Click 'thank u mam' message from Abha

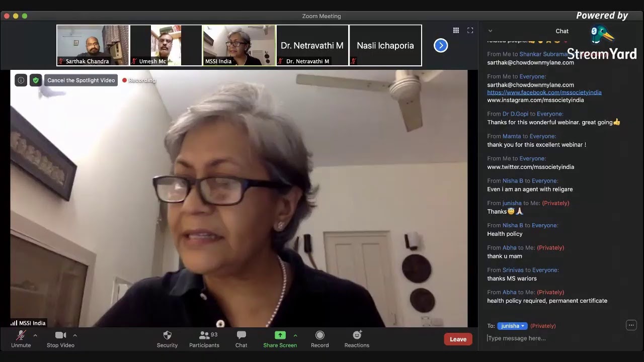click(505, 256)
